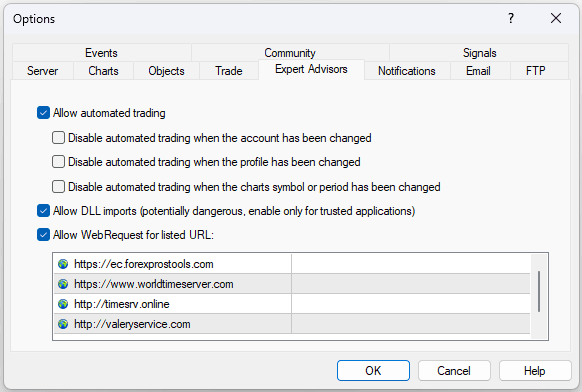Tick disable trading when symbol or period changed
Image resolution: width=582 pixels, height=392 pixels.
(x=58, y=187)
